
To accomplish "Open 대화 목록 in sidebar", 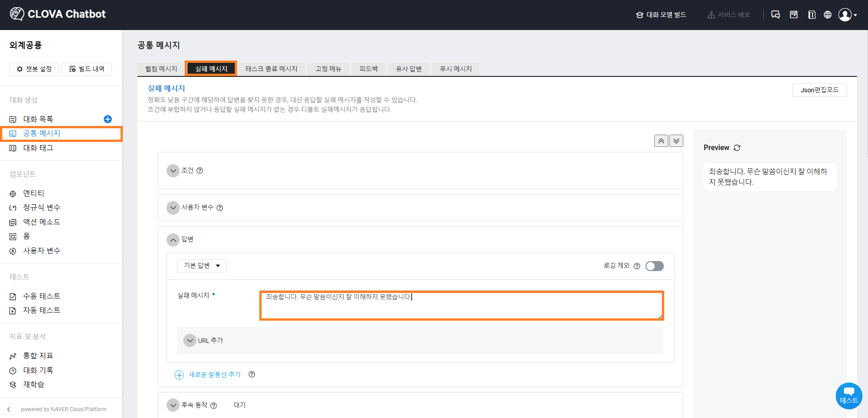I will click(x=38, y=119).
